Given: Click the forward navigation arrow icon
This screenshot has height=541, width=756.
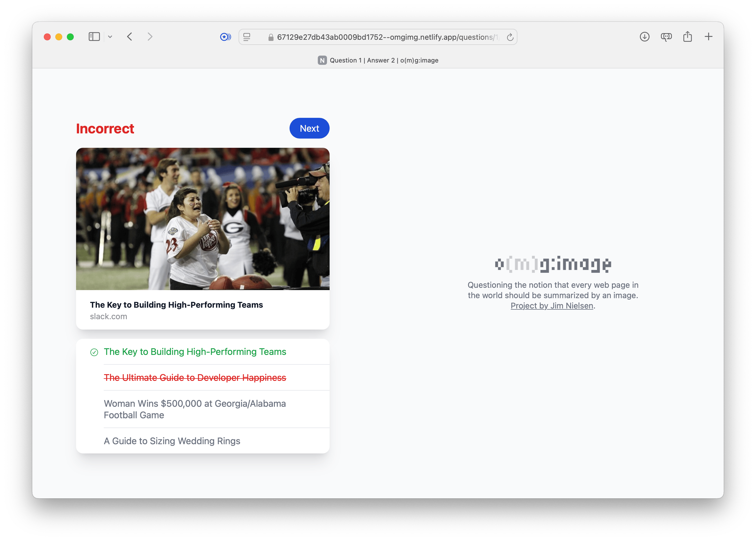Looking at the screenshot, I should (151, 37).
